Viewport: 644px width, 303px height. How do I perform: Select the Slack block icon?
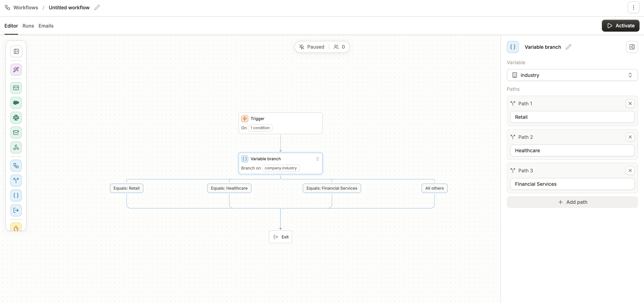click(x=16, y=118)
